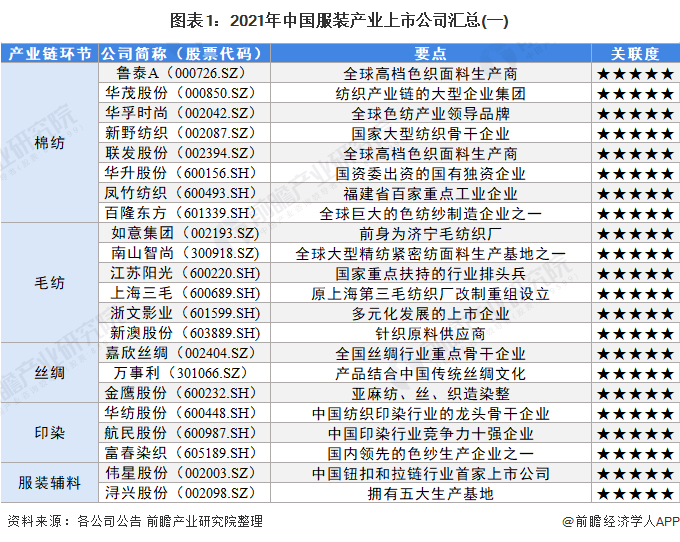This screenshot has height=542, width=680.
Task: Click company cell 新澳股份（603889.SH）
Action: pos(184,333)
